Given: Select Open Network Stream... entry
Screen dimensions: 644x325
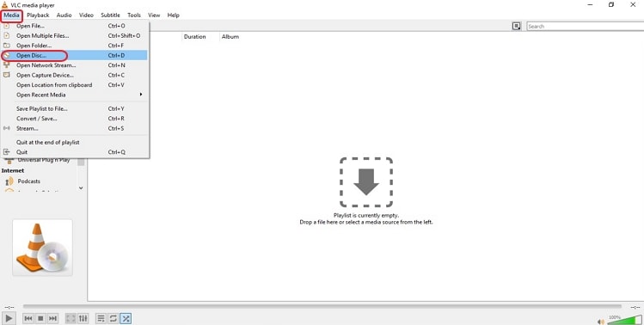Looking at the screenshot, I should coord(75,65).
